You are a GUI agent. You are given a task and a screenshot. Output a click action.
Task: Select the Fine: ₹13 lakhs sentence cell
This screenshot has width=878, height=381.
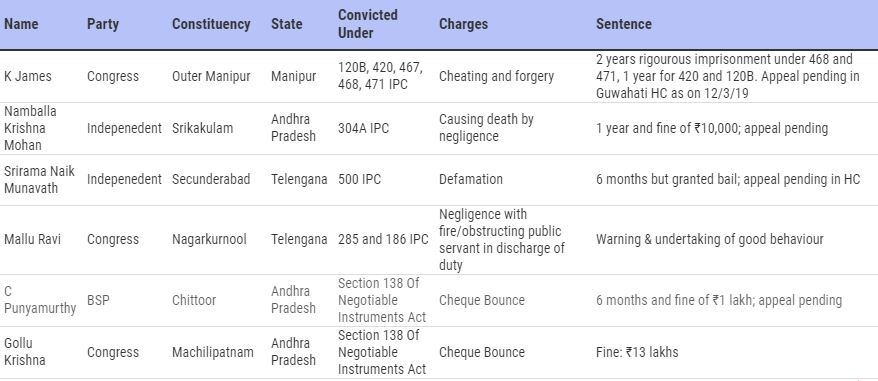pos(637,352)
